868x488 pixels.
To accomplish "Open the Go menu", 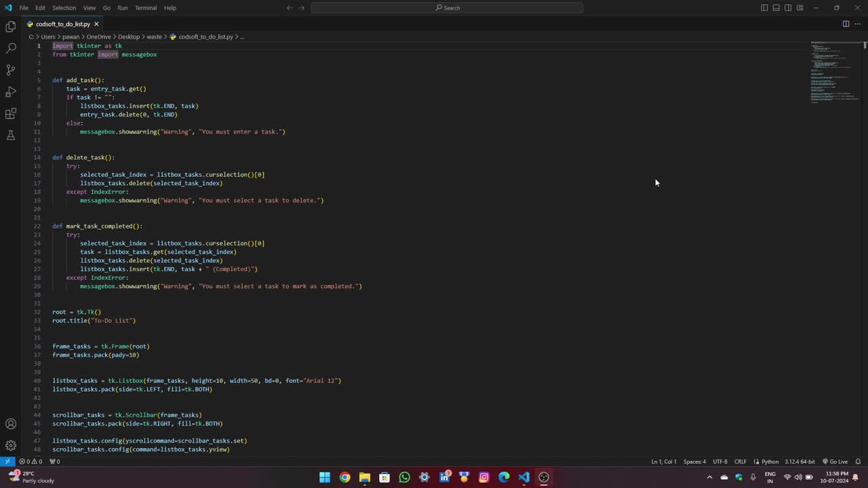I will click(x=106, y=7).
